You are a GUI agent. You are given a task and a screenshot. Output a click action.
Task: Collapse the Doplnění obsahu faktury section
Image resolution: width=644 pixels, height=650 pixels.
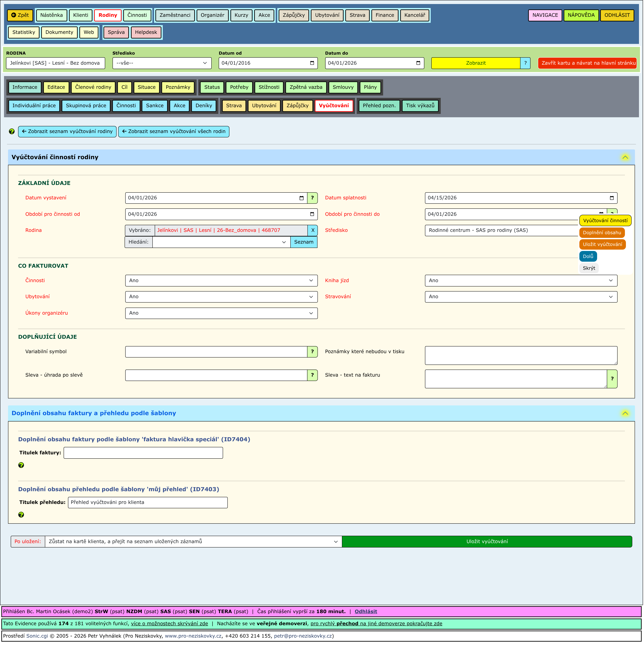tap(626, 413)
